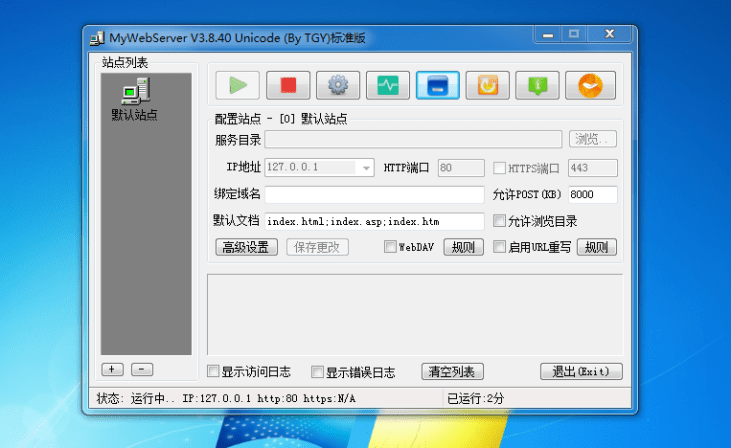
Task: Click the 站点列表 label
Action: 125,62
